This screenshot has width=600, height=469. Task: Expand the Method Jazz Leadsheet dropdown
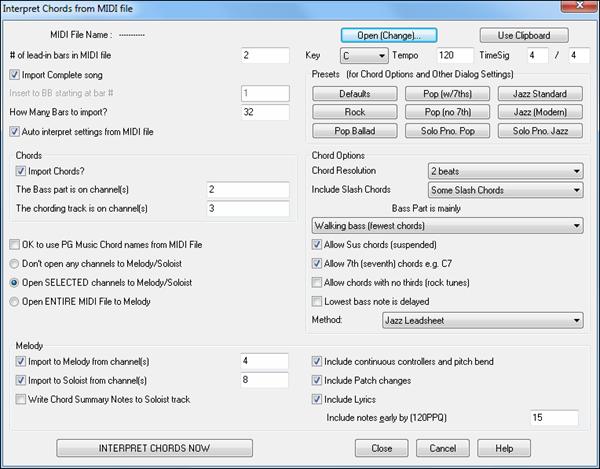point(482,320)
